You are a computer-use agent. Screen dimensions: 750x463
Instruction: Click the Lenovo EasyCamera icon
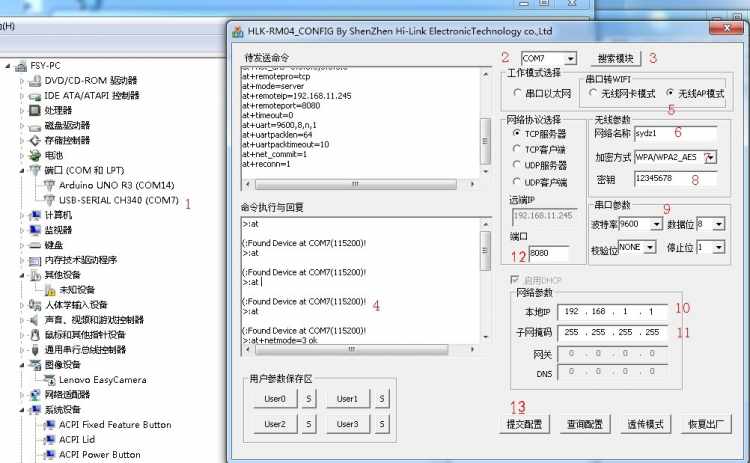50,380
